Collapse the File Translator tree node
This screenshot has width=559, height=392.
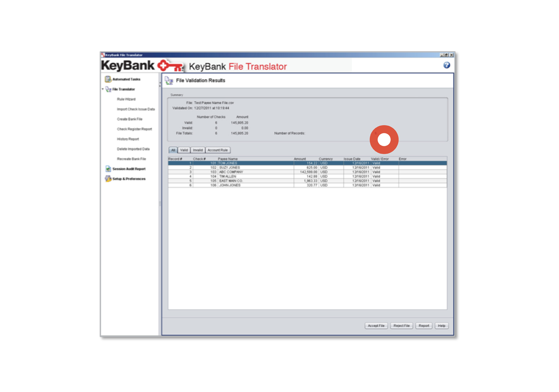point(103,89)
